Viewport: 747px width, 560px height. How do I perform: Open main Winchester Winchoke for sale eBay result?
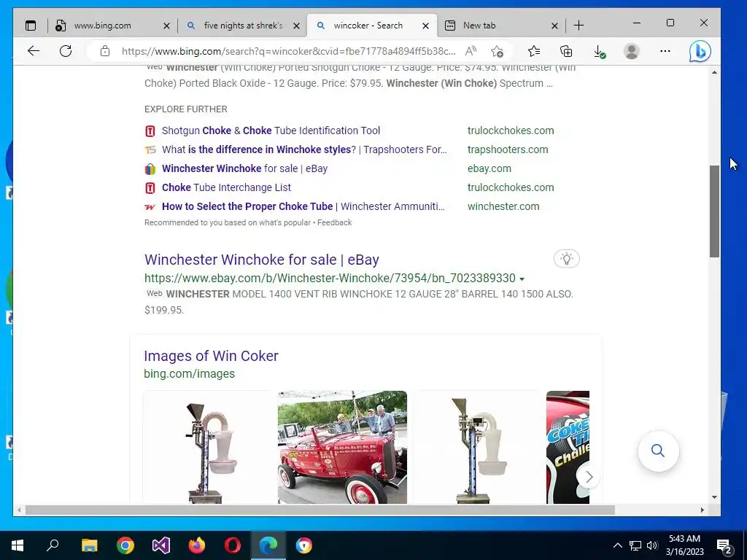point(262,260)
